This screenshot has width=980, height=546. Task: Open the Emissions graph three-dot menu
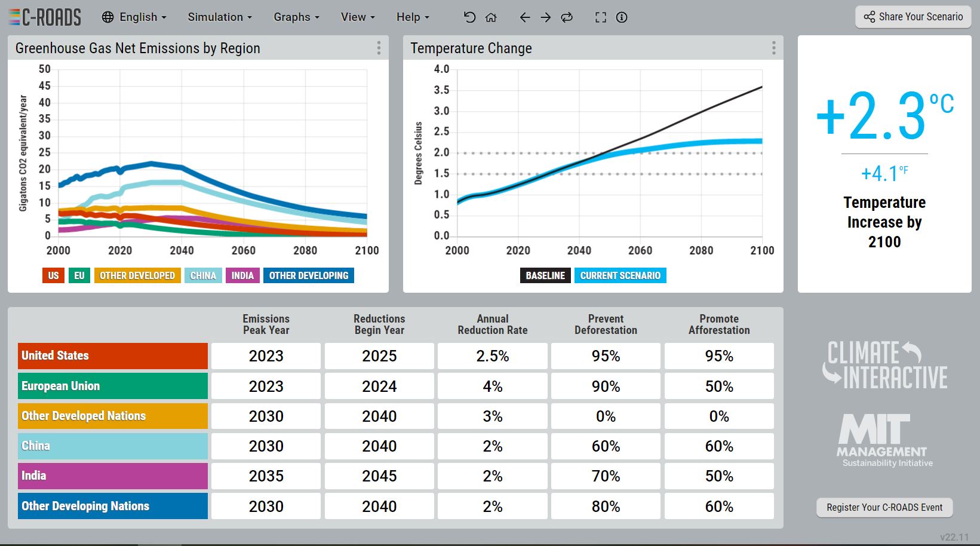(x=379, y=48)
